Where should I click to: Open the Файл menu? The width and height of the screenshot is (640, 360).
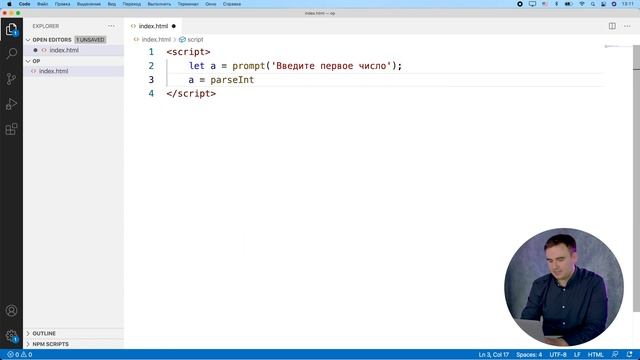point(42,4)
